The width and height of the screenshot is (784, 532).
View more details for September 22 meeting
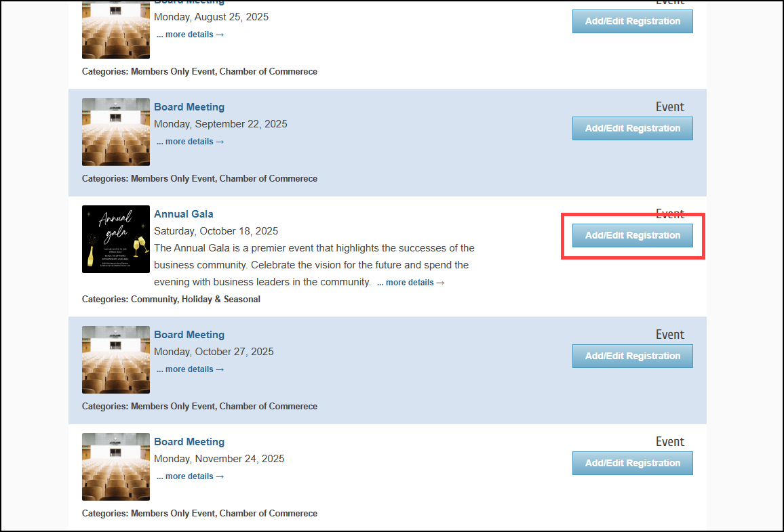coord(190,142)
